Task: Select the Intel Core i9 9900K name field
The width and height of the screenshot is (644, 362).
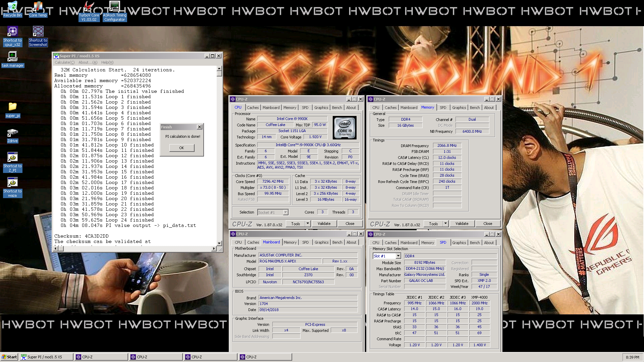Action: coord(292,119)
